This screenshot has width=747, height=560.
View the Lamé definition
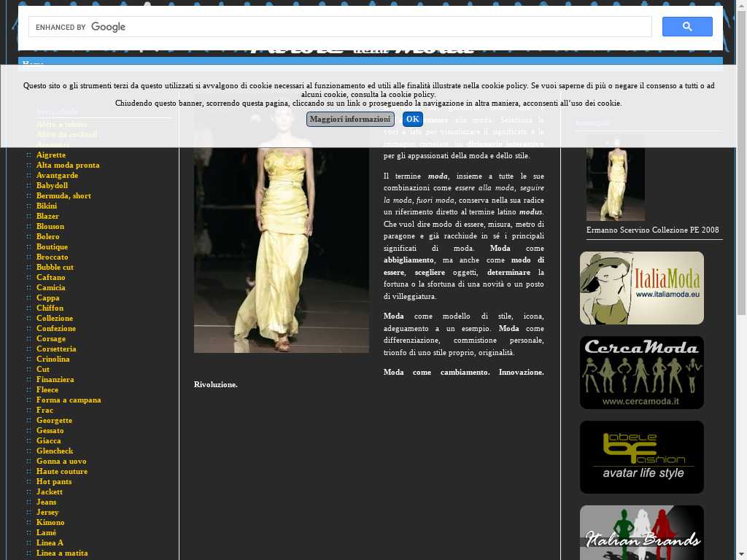point(46,533)
